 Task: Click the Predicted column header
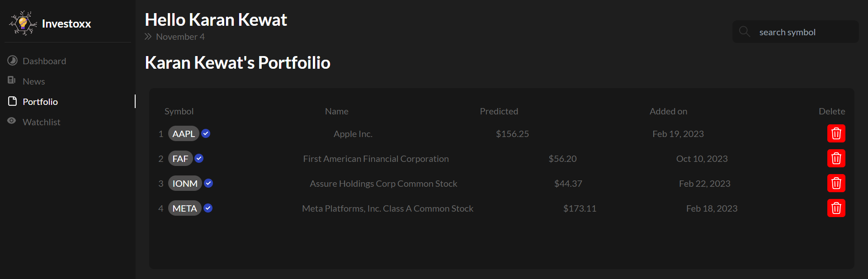(499, 111)
